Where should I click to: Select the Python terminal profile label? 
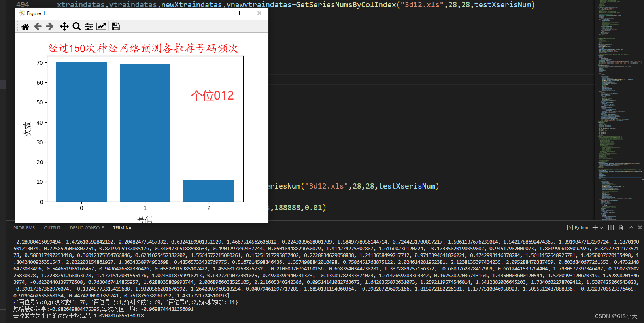click(x=581, y=227)
